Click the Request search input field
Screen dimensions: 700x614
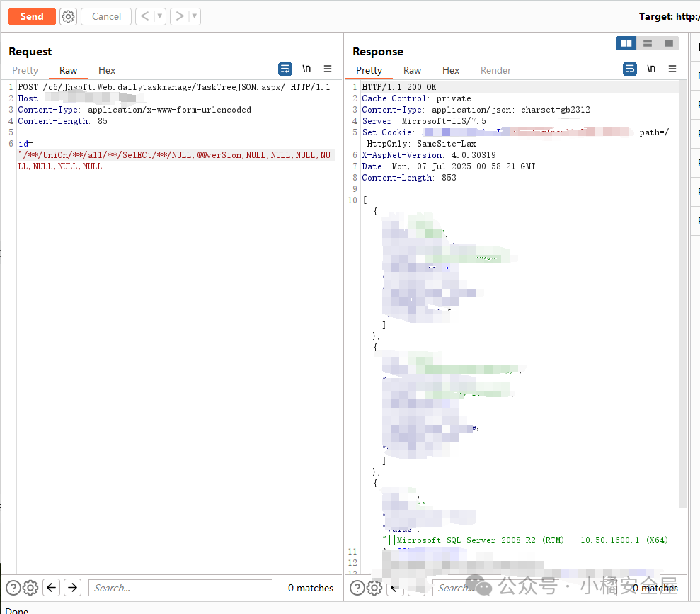point(180,588)
